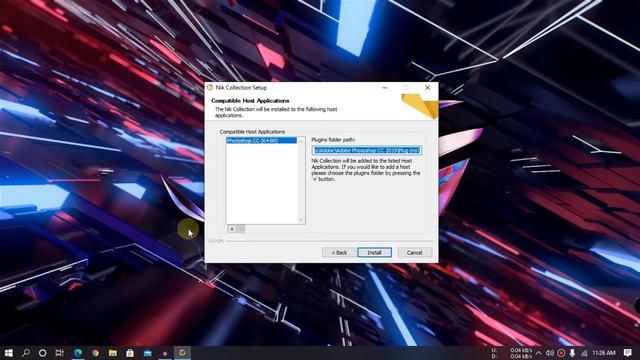The image size is (640, 360).
Task: Click the Nik Collection Setup title icon
Action: [210, 87]
